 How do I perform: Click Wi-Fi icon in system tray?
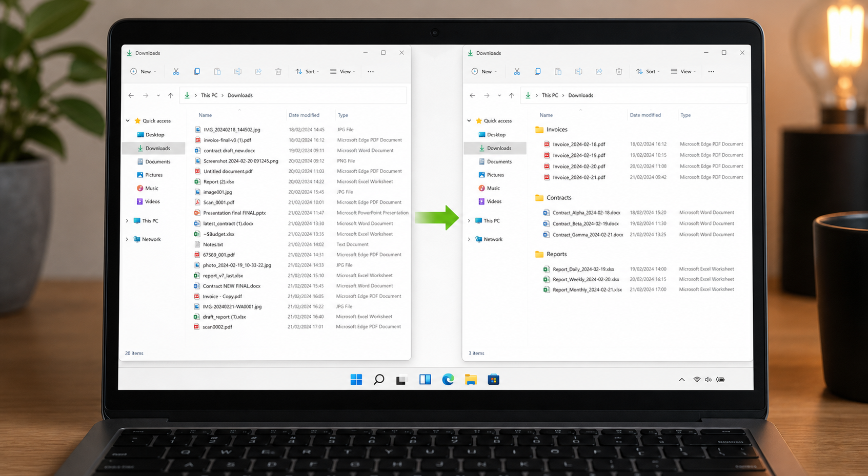pos(697,380)
